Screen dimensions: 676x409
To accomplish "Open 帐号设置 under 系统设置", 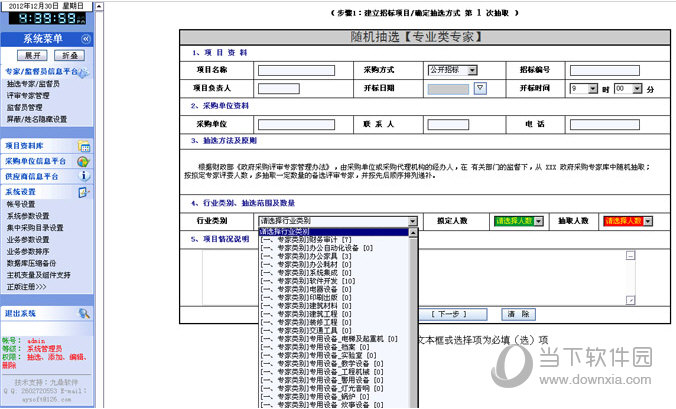I will coord(21,204).
